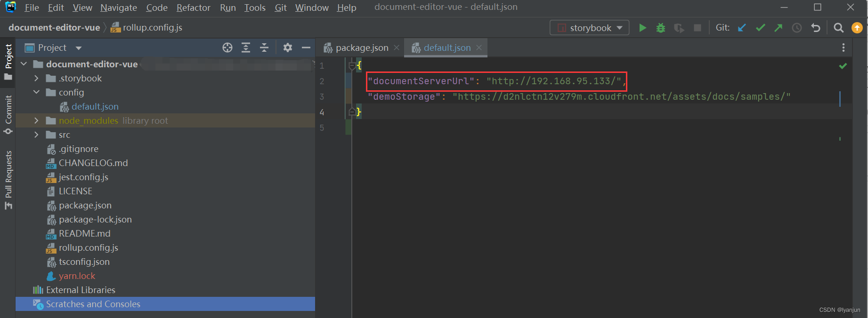The image size is (868, 318).
Task: Select External Libraries node
Action: [80, 290]
